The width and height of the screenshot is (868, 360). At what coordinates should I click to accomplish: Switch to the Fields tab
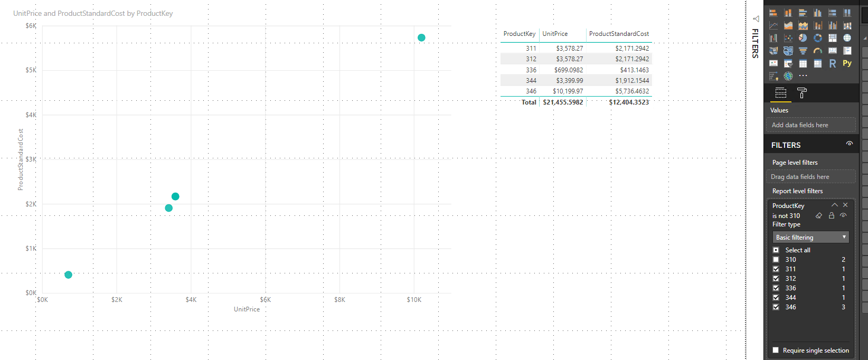(781, 93)
